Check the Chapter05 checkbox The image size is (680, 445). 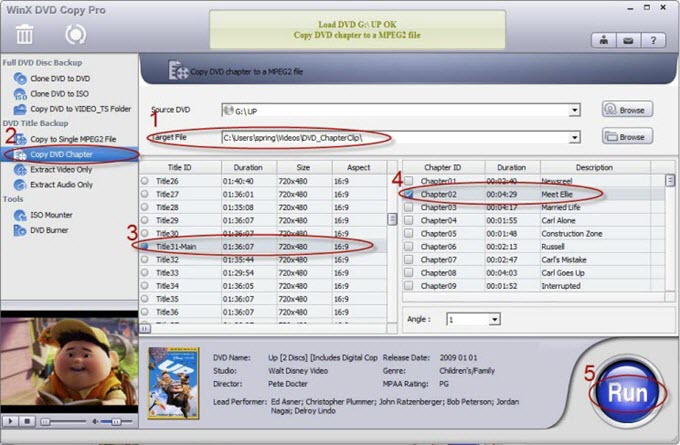[409, 233]
